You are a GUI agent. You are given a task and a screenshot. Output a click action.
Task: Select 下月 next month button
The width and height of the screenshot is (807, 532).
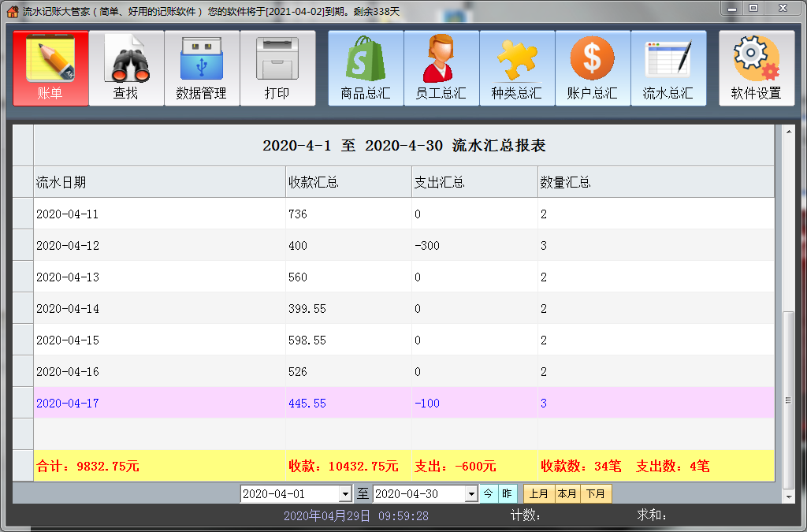tap(597, 494)
